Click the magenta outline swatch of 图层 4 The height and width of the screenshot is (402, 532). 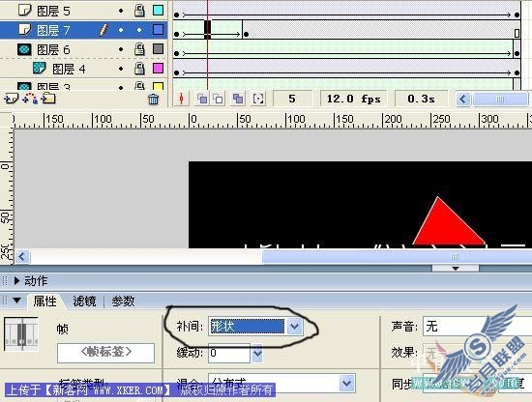159,69
